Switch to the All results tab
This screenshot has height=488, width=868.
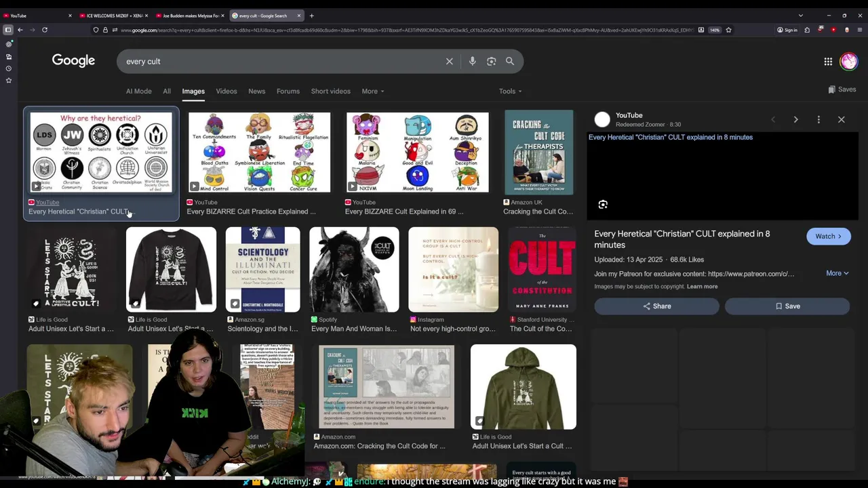167,91
